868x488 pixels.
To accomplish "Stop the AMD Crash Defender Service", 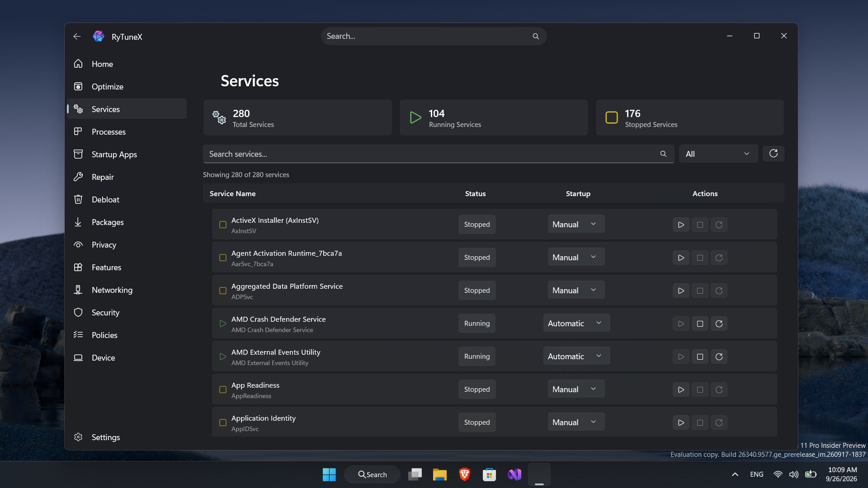I will pos(700,324).
